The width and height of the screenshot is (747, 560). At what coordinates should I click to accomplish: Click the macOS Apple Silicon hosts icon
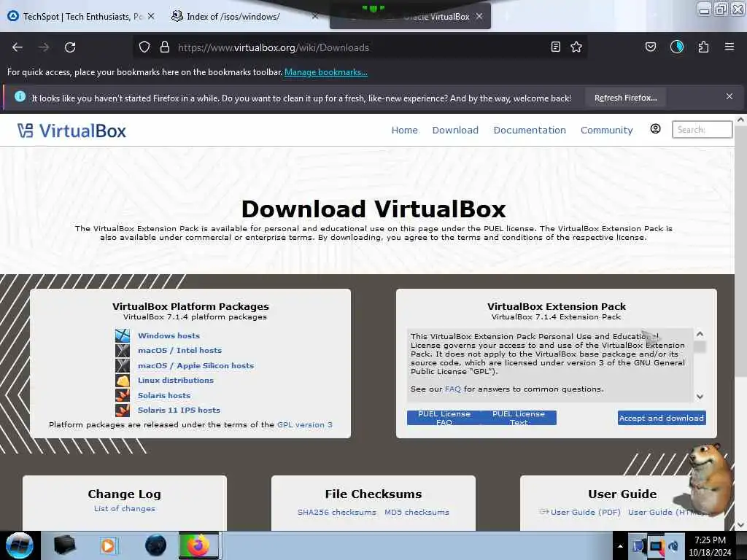click(x=123, y=365)
